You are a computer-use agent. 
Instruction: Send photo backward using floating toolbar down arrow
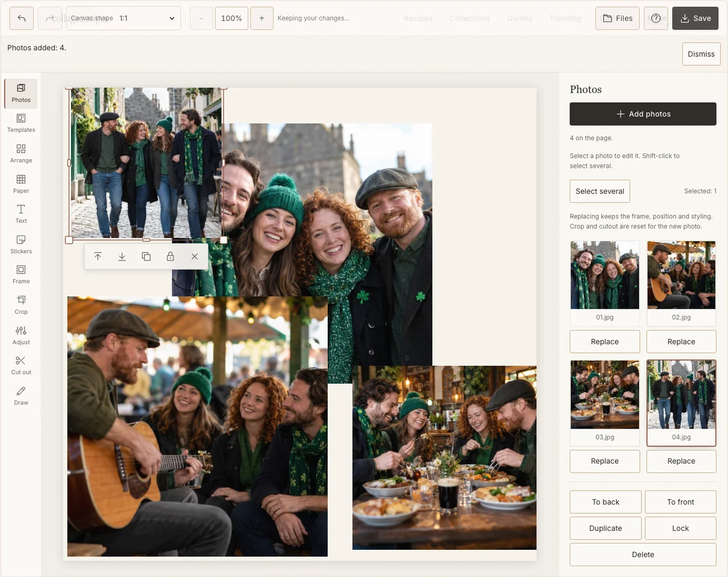click(122, 256)
